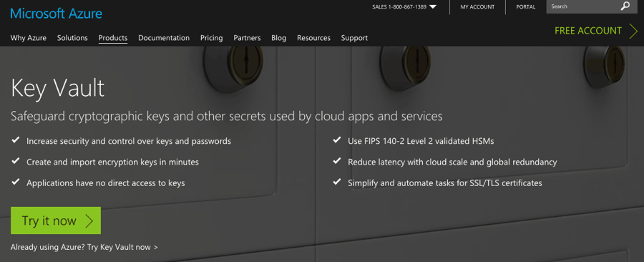Open the Solutions menu

(x=72, y=38)
